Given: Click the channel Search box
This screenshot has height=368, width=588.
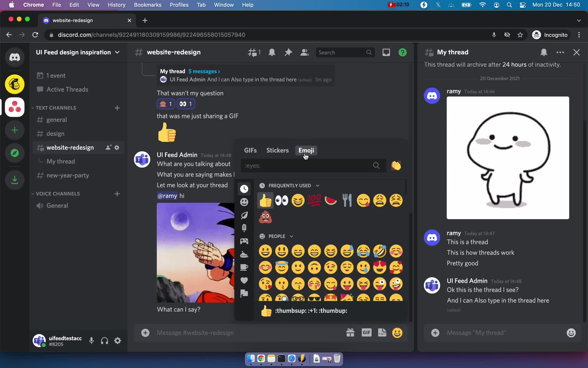Looking at the screenshot, I should pos(345,52).
